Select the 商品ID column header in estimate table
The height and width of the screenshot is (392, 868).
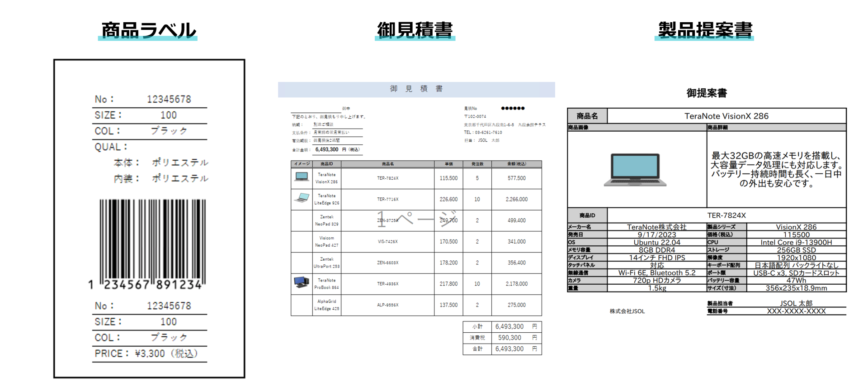[326, 164]
